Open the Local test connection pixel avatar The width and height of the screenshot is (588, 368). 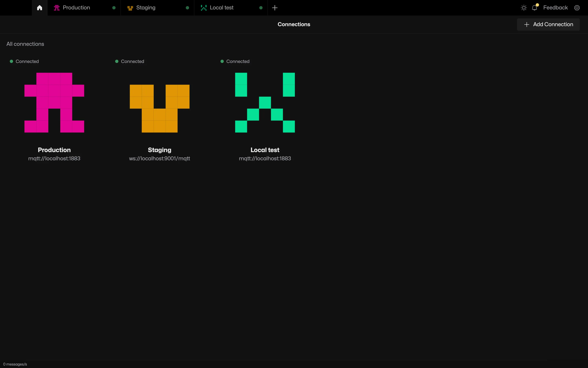pos(265,102)
